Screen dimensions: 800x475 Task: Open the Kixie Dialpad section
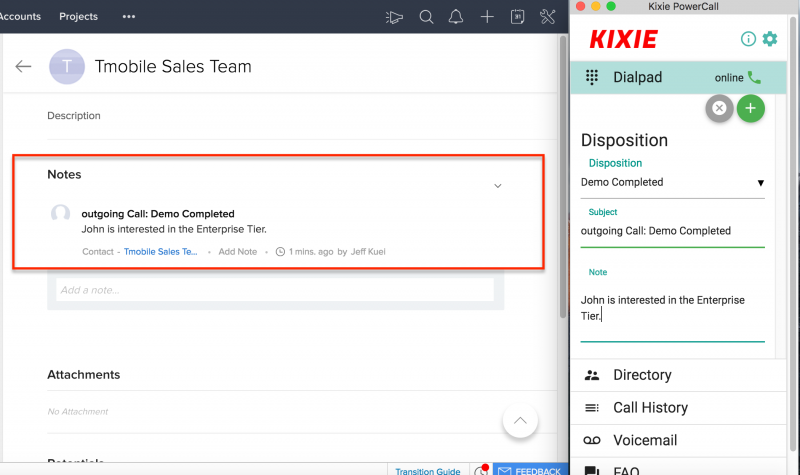(x=678, y=78)
